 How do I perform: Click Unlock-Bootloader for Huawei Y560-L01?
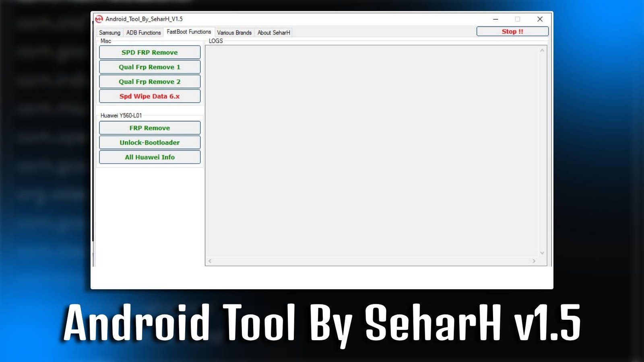coord(149,142)
